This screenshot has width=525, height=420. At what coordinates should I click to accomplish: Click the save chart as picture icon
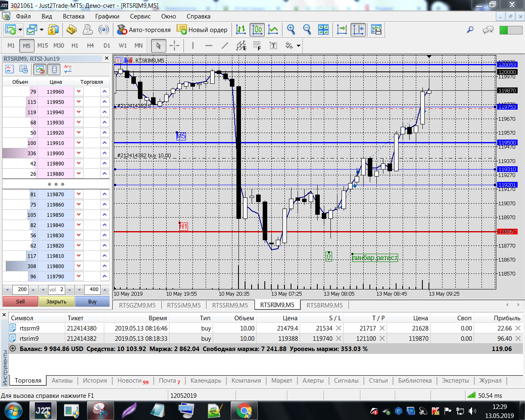coord(376,30)
